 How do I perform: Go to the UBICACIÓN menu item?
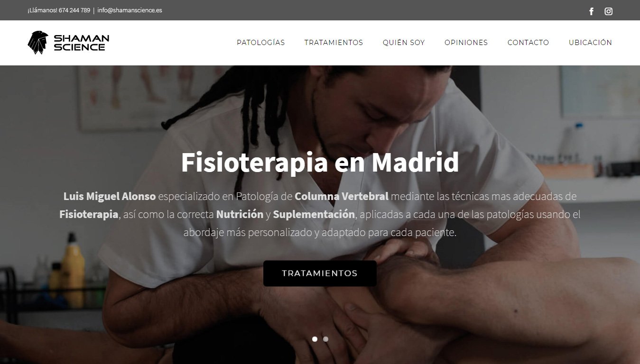(590, 43)
